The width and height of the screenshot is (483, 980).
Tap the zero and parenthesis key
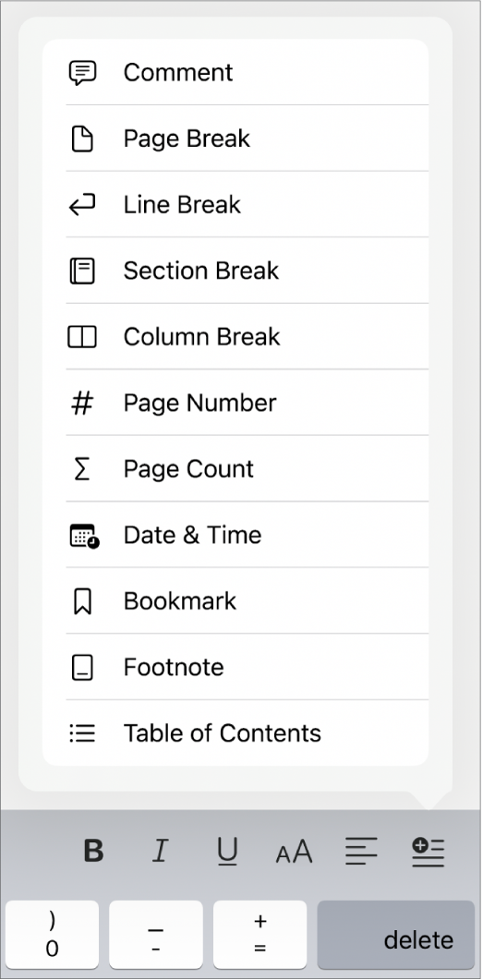[x=52, y=935]
